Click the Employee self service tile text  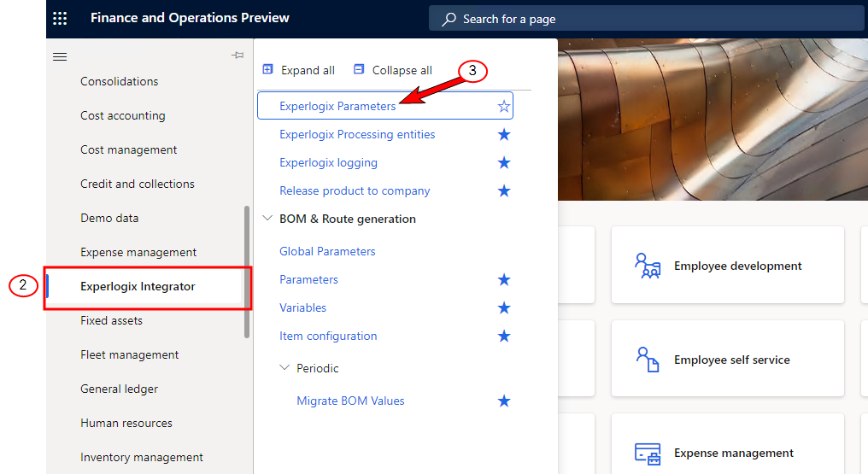point(732,360)
